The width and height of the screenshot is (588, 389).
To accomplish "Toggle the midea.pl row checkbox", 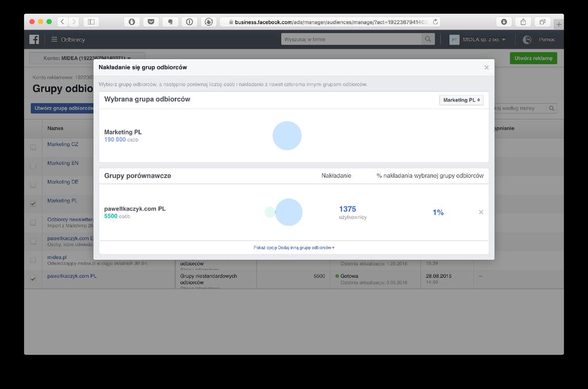I will pos(33,260).
